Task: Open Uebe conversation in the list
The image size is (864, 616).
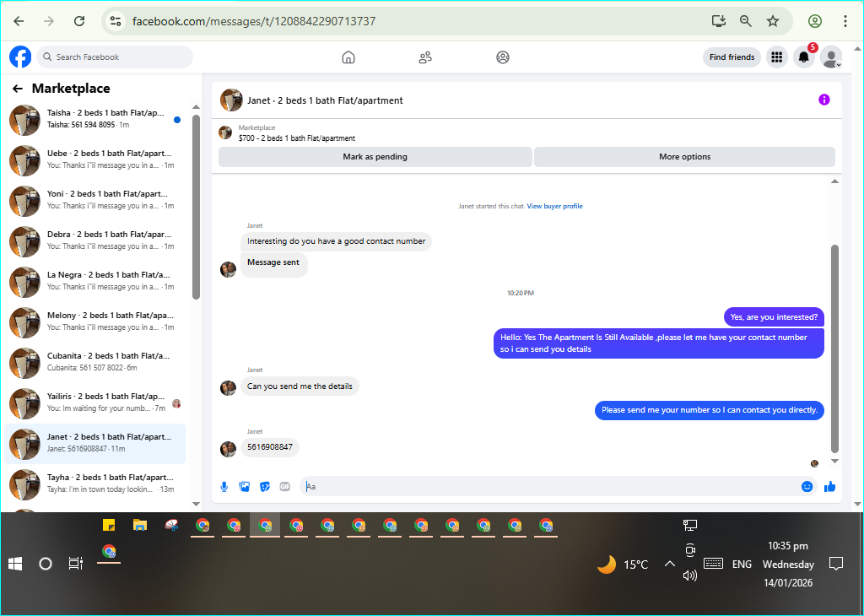Action: [94, 159]
